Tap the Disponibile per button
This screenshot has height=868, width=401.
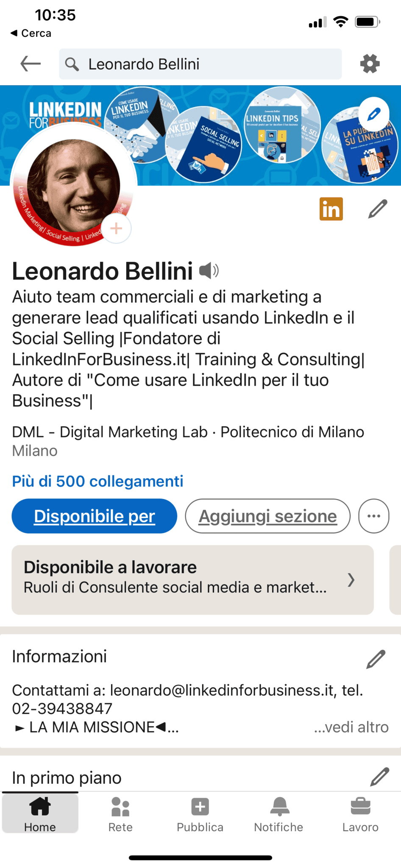pos(94,516)
